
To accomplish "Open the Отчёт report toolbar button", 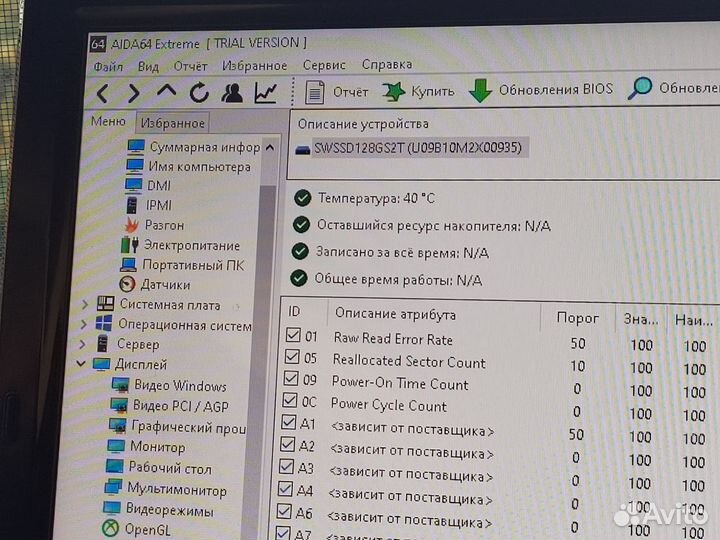I will [x=337, y=91].
